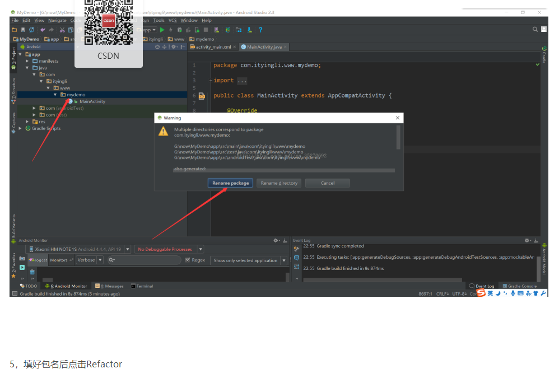Click the Cut scissors icon
The width and height of the screenshot is (559, 392).
(x=62, y=30)
